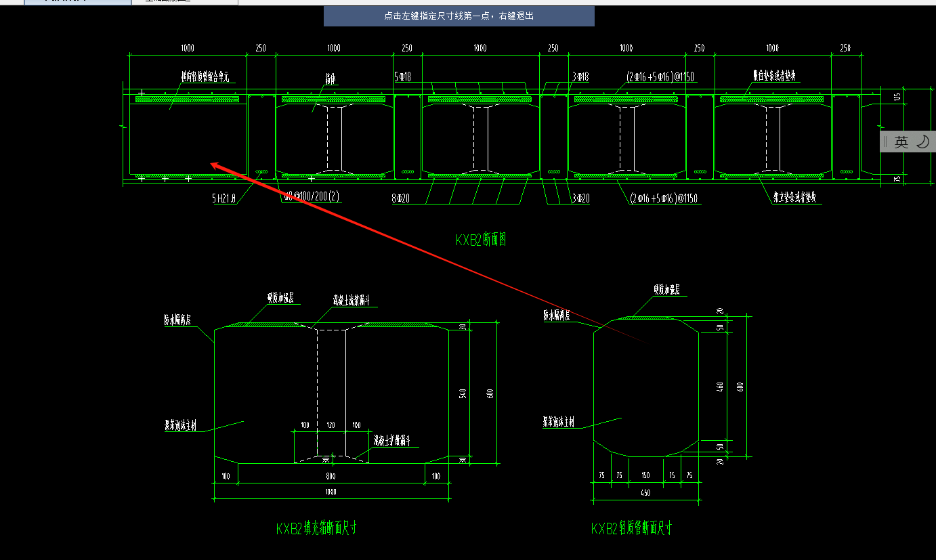Click the dimension prompt tooltip at top

point(459,16)
